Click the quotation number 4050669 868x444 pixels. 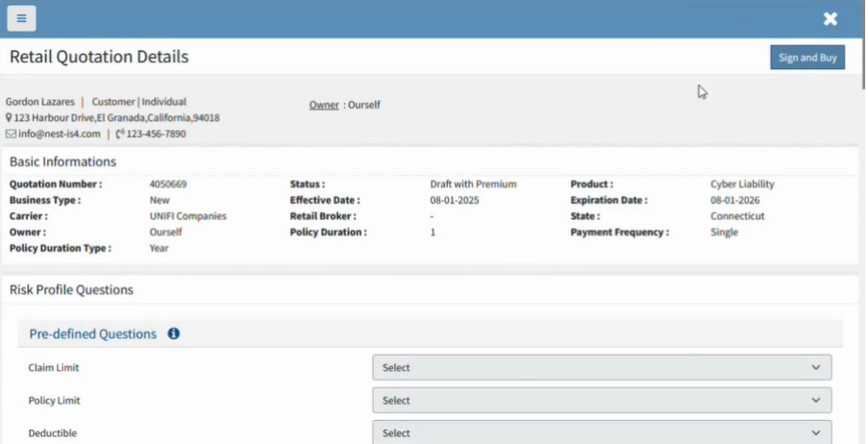pos(168,185)
